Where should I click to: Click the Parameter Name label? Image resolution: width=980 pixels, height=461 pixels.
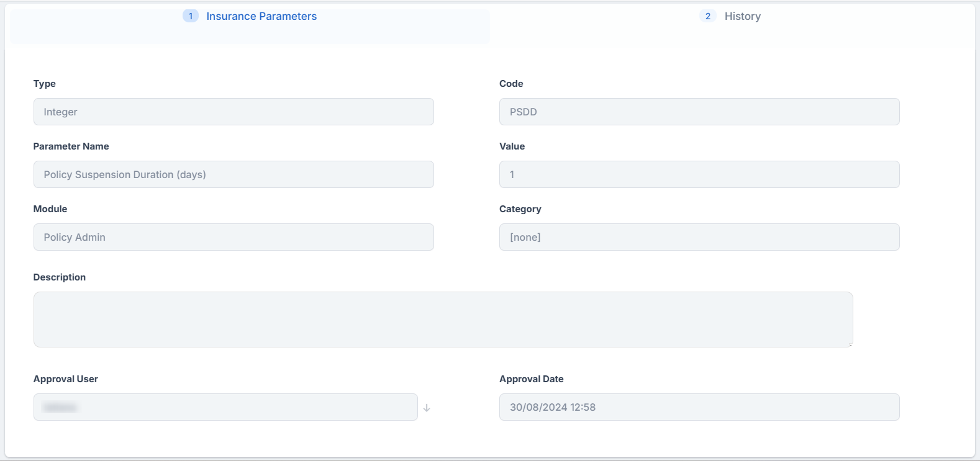click(71, 146)
